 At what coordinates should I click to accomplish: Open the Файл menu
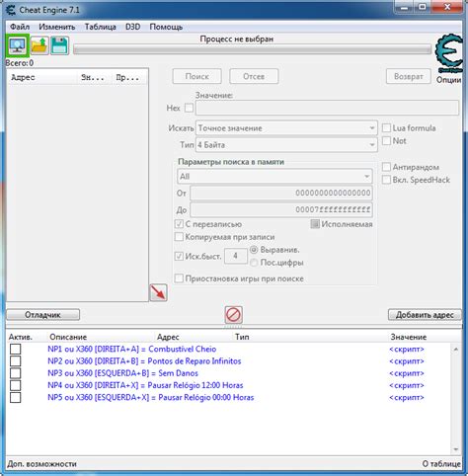click(x=20, y=27)
